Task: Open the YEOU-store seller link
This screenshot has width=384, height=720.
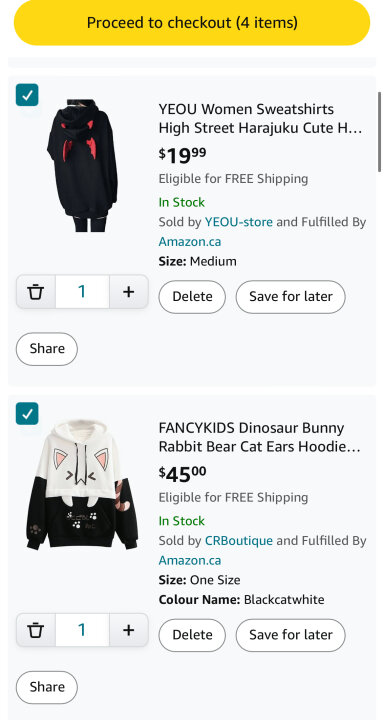Action: click(238, 222)
